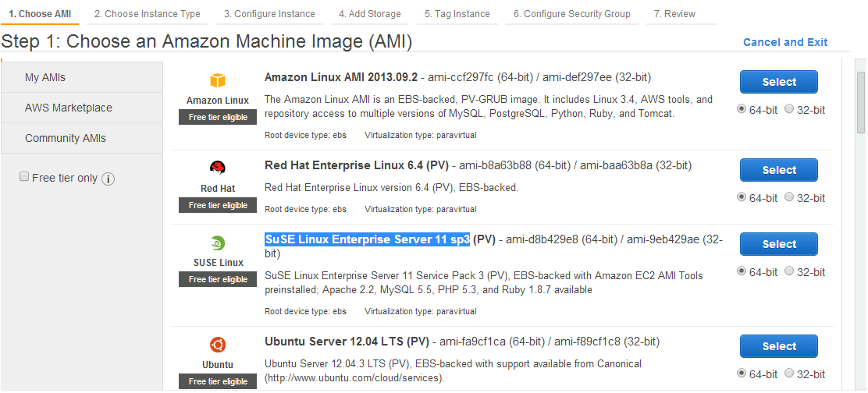Click highlighted SuSE Linux Enterprise Server 11 sp3 text
Screen dimensions: 868x393
(x=368, y=239)
